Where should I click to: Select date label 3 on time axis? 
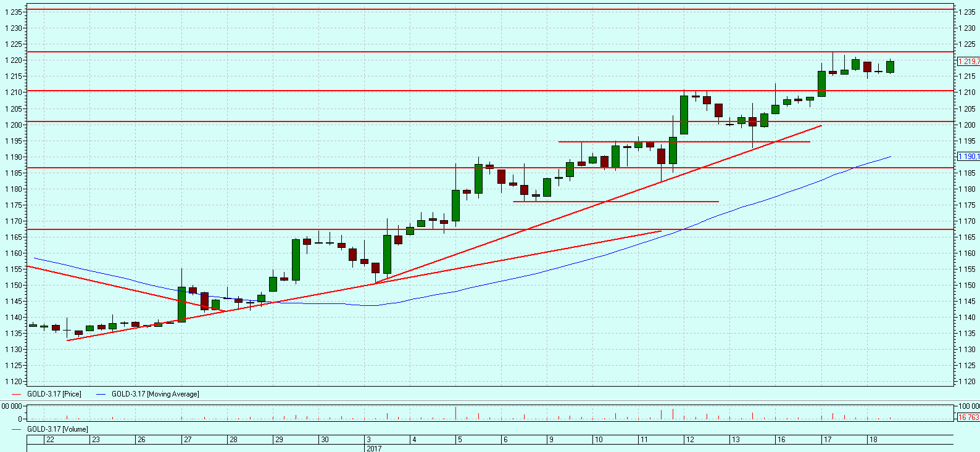click(x=368, y=440)
